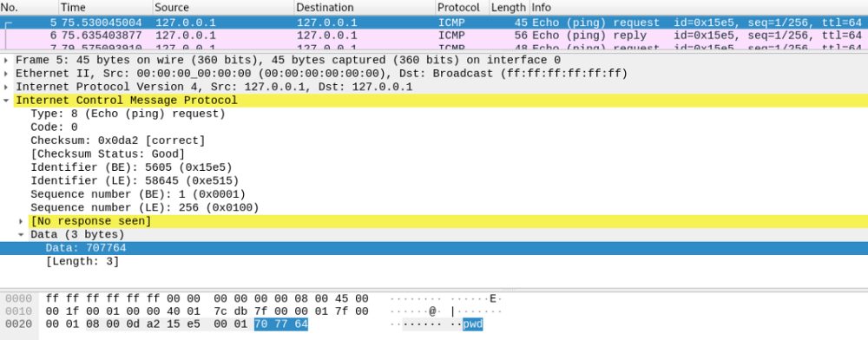868x340 pixels.
Task: Click the Length column header
Action: click(x=509, y=8)
